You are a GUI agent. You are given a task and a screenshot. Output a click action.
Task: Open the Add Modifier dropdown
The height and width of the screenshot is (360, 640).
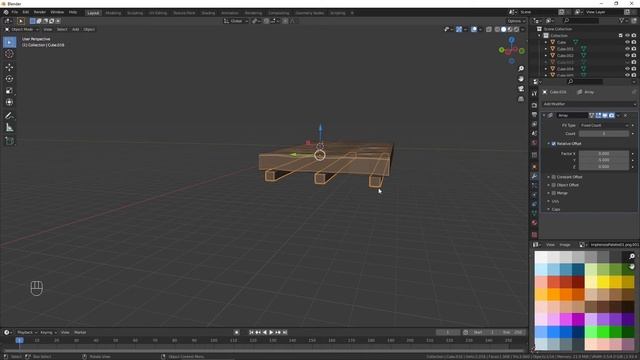(x=589, y=104)
